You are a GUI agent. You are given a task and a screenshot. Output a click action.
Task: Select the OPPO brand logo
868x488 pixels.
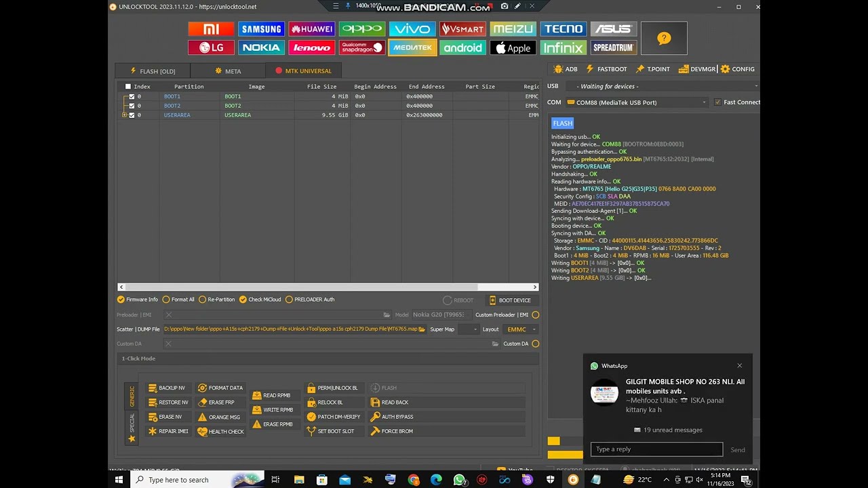362,29
